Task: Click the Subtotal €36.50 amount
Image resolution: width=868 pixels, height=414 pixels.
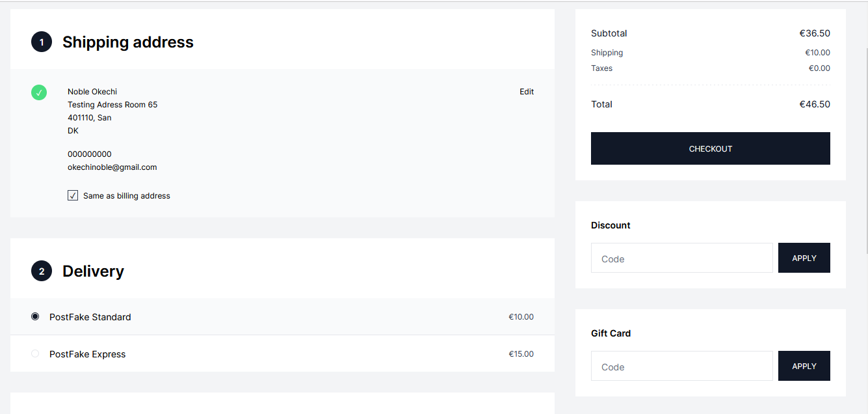Action: pos(815,33)
